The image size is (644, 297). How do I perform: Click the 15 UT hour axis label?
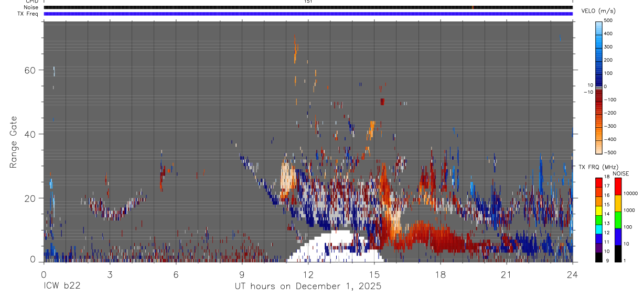pos(374,274)
